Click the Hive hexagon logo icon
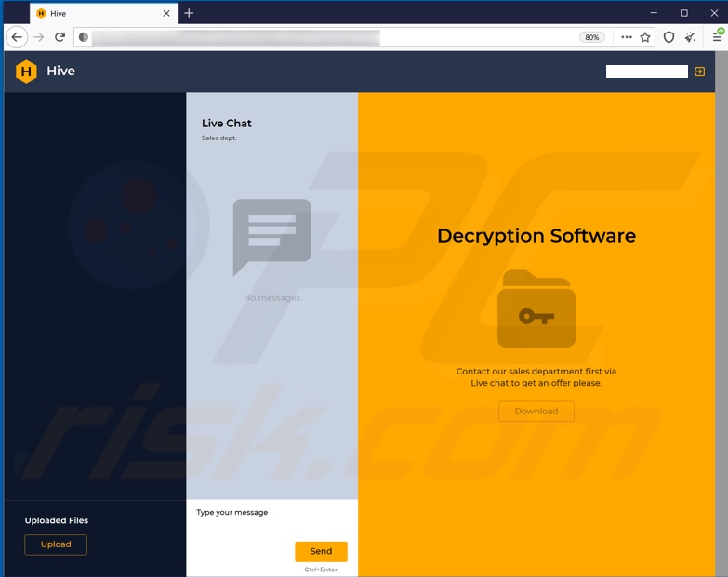Viewport: 728px width, 577px height. [x=26, y=72]
